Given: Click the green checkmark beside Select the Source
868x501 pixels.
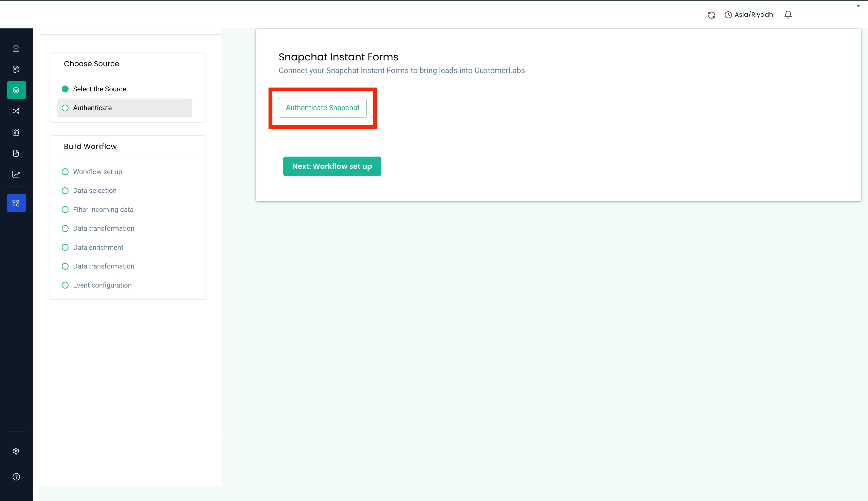Looking at the screenshot, I should click(x=65, y=89).
